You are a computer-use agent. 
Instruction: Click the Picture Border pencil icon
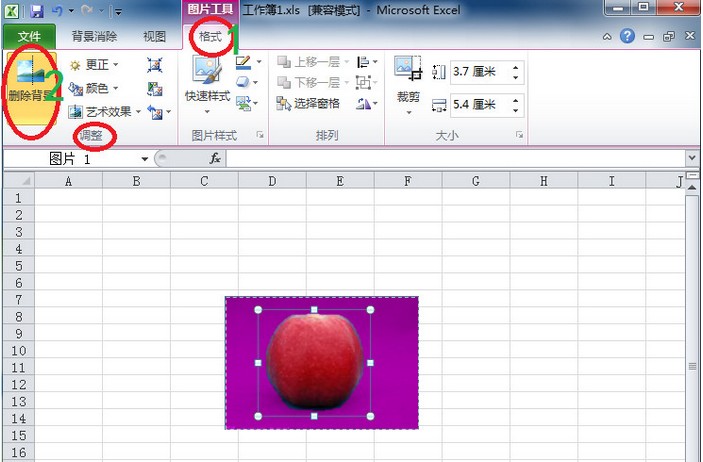[x=243, y=62]
